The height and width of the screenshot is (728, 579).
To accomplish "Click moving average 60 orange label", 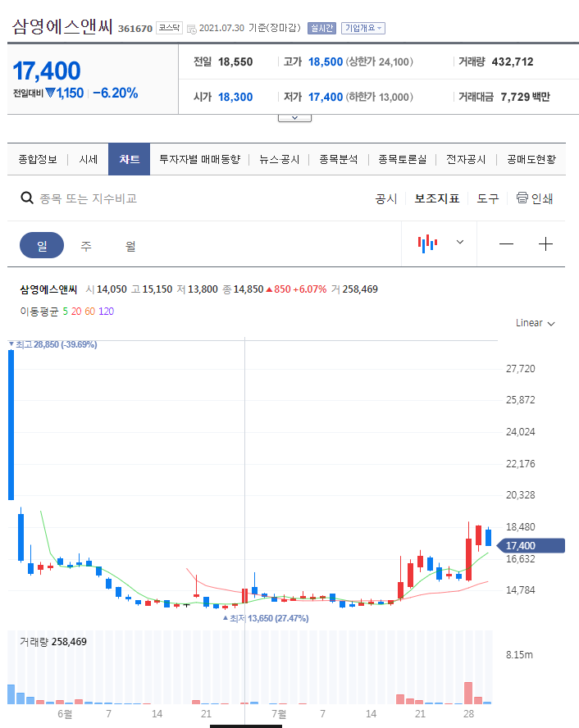I will (90, 311).
